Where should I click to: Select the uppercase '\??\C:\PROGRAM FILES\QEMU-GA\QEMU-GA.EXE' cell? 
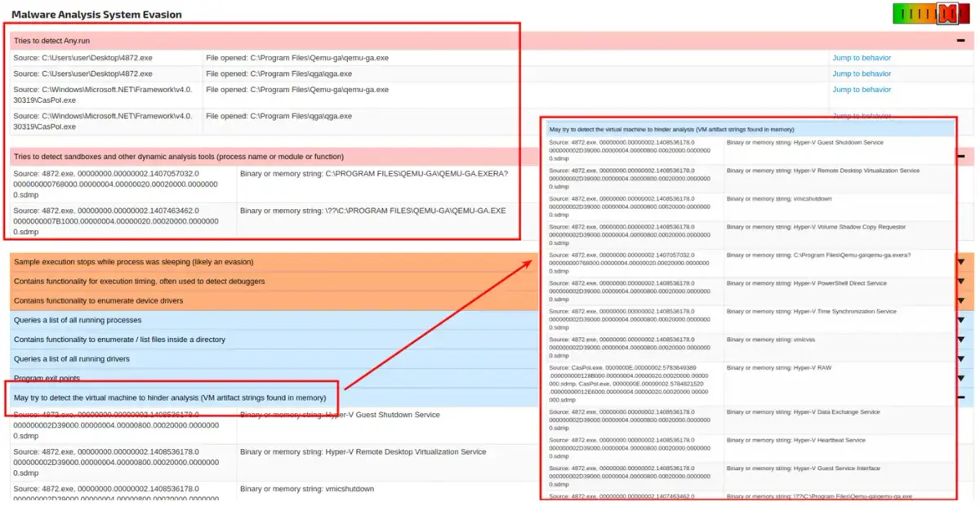373,211
